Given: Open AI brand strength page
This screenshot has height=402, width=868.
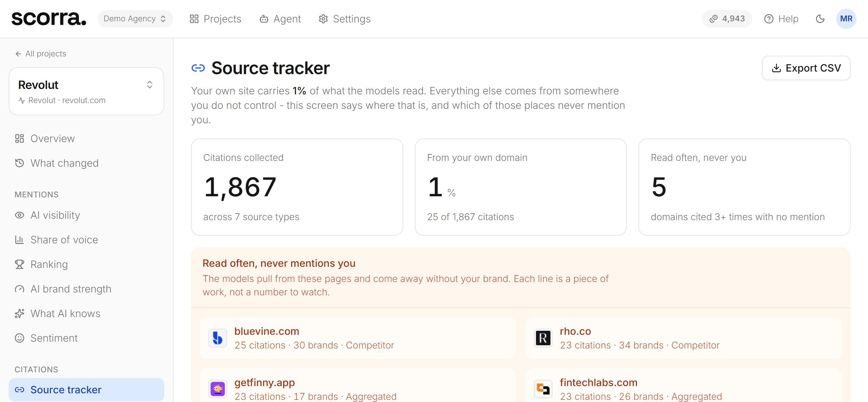Looking at the screenshot, I should coord(86,289).
